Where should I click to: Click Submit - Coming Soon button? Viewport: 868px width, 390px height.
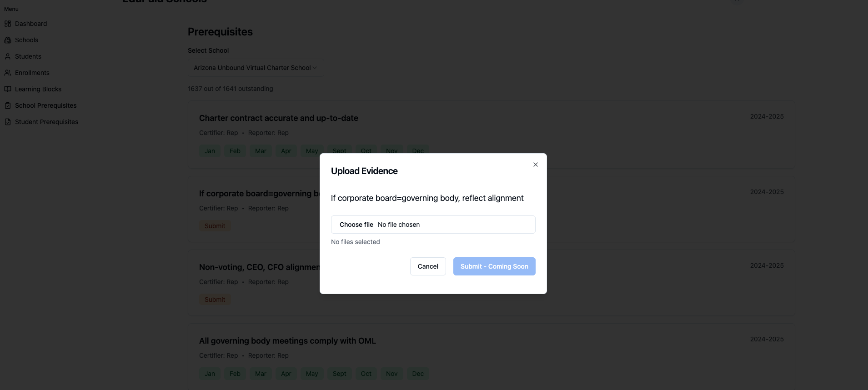[x=494, y=266]
